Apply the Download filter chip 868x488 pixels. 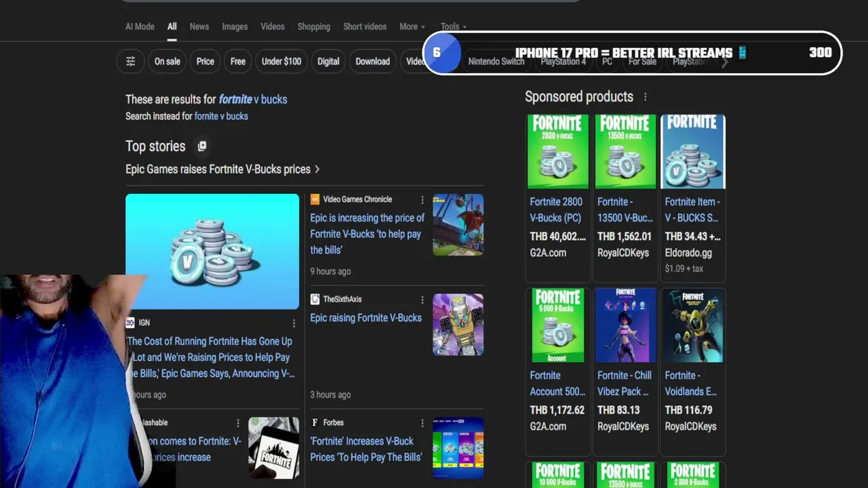point(373,61)
